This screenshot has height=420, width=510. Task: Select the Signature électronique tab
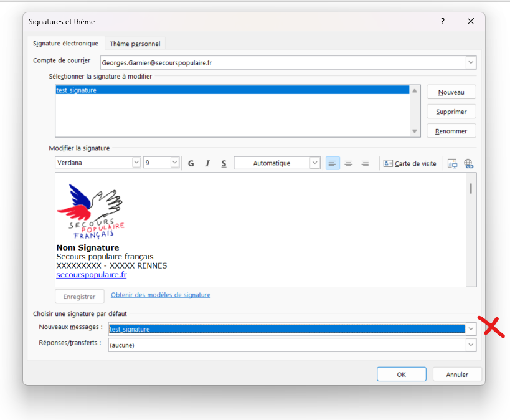(65, 44)
